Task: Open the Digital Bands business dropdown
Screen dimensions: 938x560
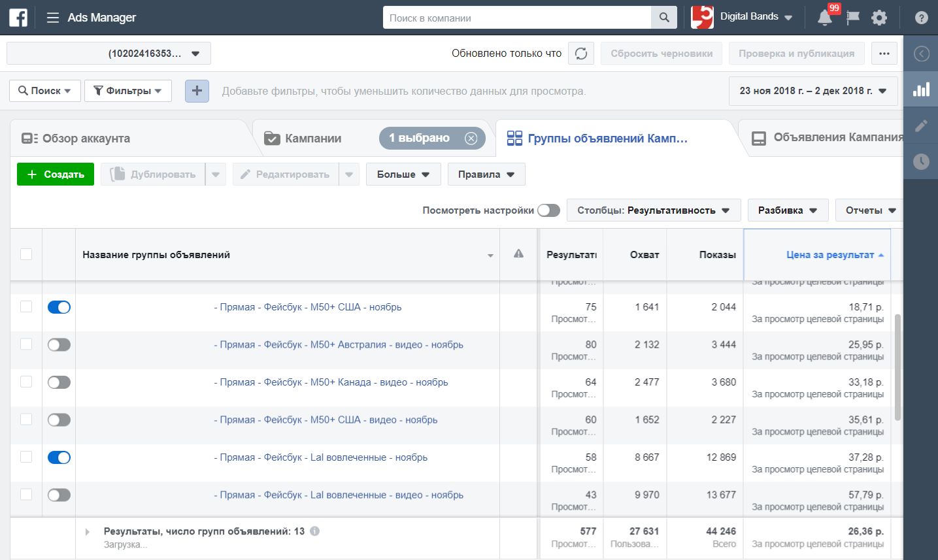Action: [x=756, y=17]
